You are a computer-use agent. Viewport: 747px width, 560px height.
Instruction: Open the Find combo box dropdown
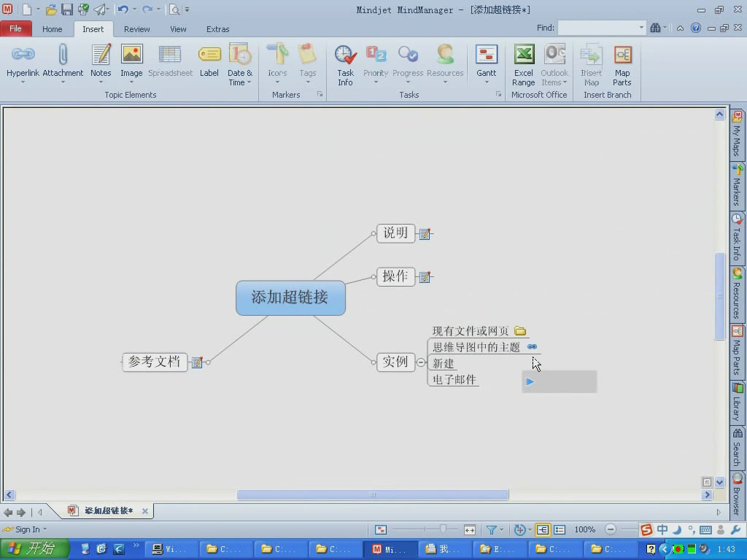coord(641,28)
